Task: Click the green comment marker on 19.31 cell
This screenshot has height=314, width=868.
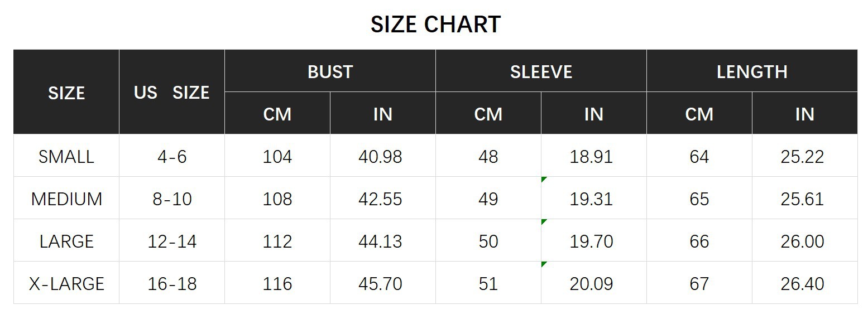Action: [544, 179]
